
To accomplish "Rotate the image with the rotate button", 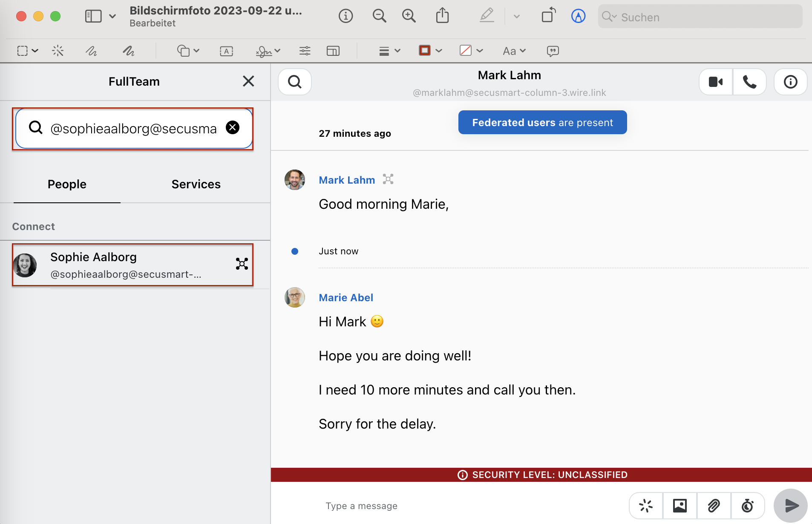I will tap(549, 15).
